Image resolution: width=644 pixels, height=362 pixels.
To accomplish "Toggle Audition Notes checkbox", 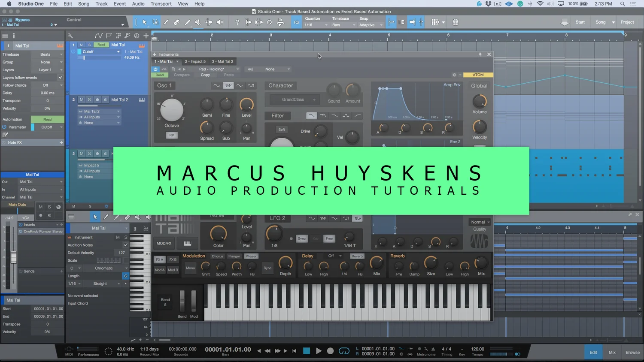I will tap(126, 245).
